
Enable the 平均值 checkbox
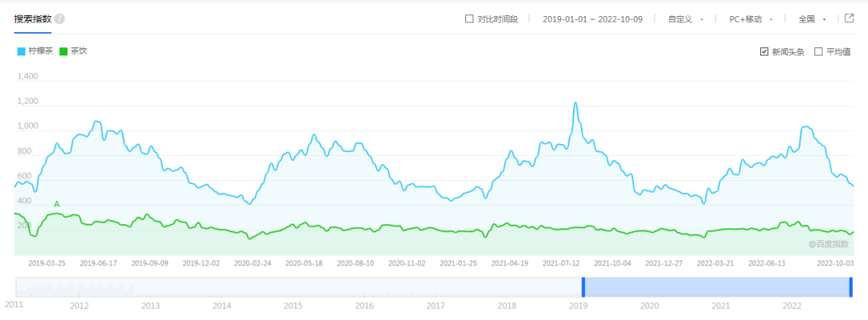click(x=818, y=51)
